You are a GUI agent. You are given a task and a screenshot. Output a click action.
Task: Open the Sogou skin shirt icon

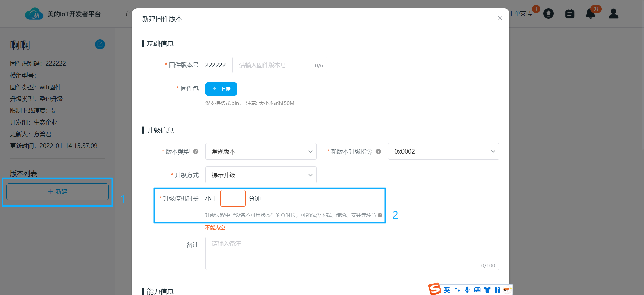[487, 290]
